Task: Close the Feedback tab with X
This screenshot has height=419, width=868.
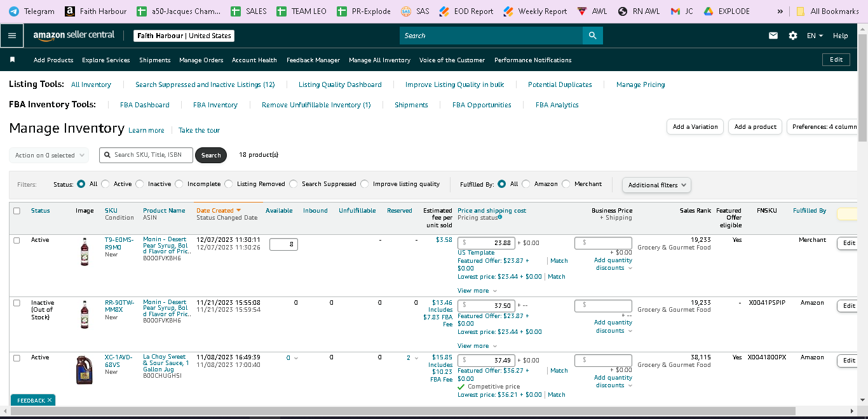Action: pos(50,400)
